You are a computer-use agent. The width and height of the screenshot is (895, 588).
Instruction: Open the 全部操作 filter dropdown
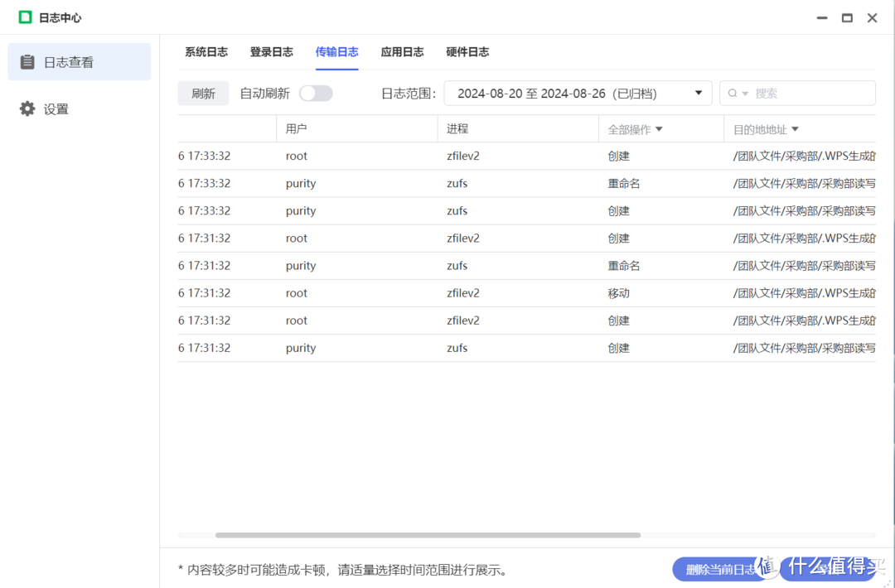point(635,128)
